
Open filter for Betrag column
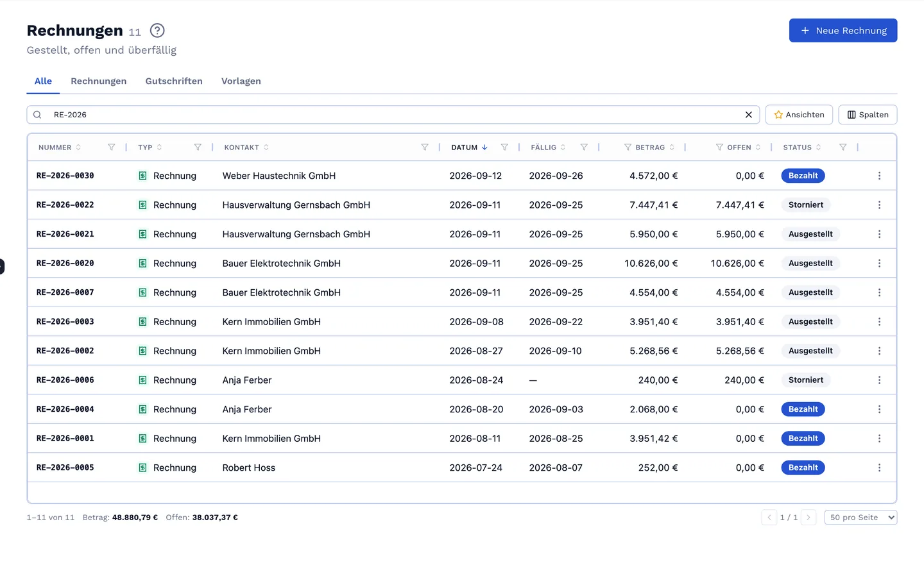[x=628, y=148]
